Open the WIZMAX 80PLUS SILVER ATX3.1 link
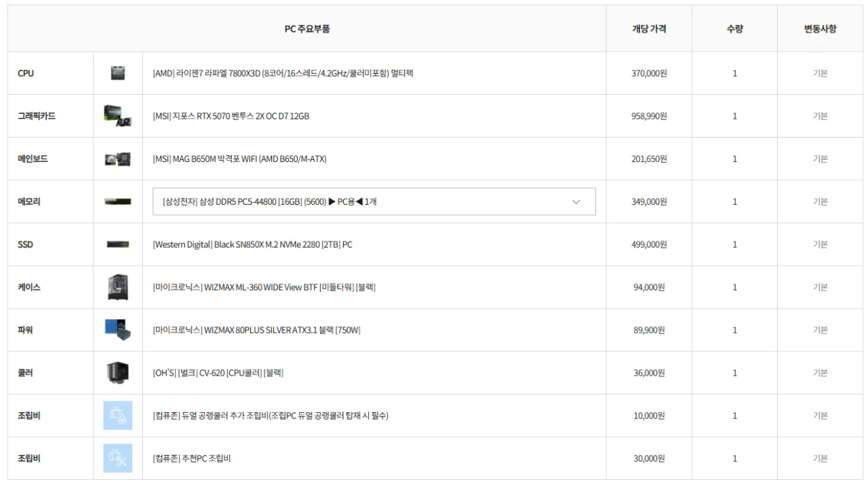 (x=256, y=330)
